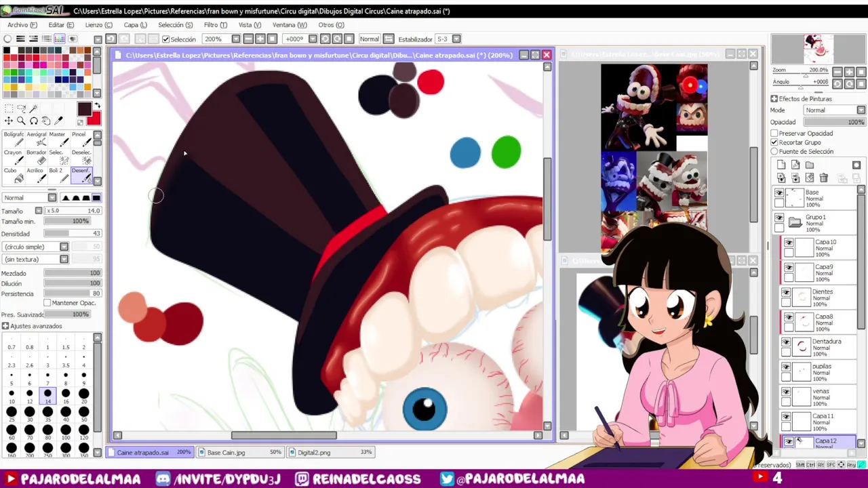Create a new layer in layer panel
Image resolution: width=868 pixels, height=488 pixels.
781,165
